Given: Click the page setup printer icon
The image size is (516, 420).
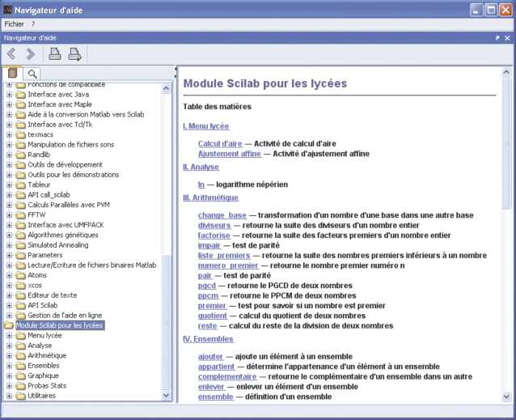Looking at the screenshot, I should 75,54.
